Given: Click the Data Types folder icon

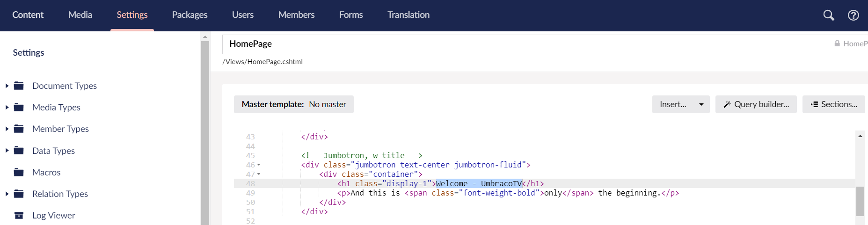Looking at the screenshot, I should tap(19, 151).
